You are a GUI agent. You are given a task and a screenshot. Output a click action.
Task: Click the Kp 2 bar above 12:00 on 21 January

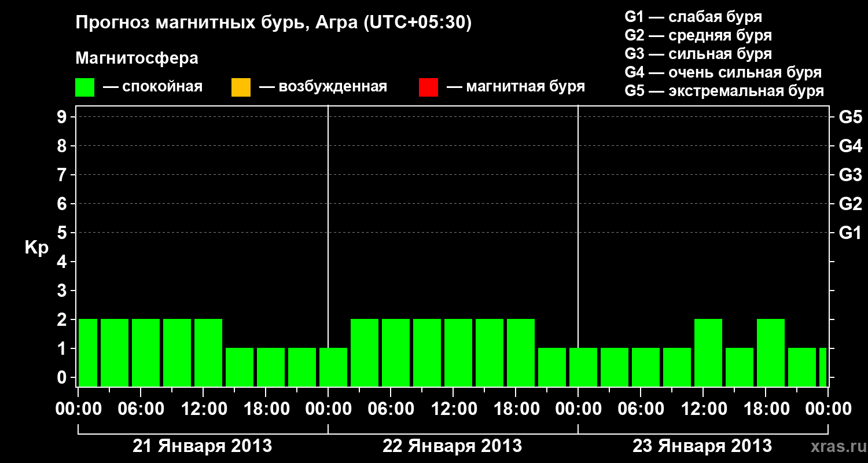point(208,352)
